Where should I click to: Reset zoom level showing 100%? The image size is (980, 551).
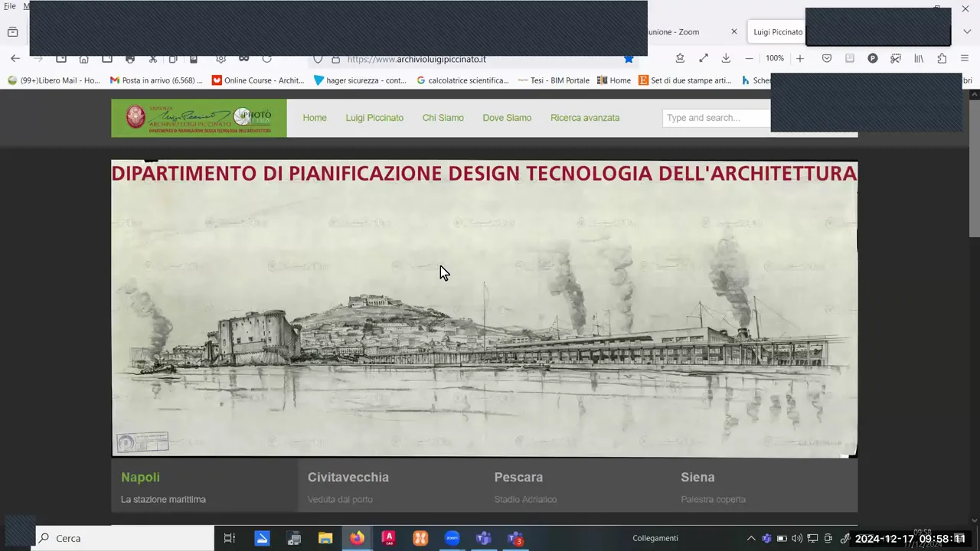click(x=775, y=58)
